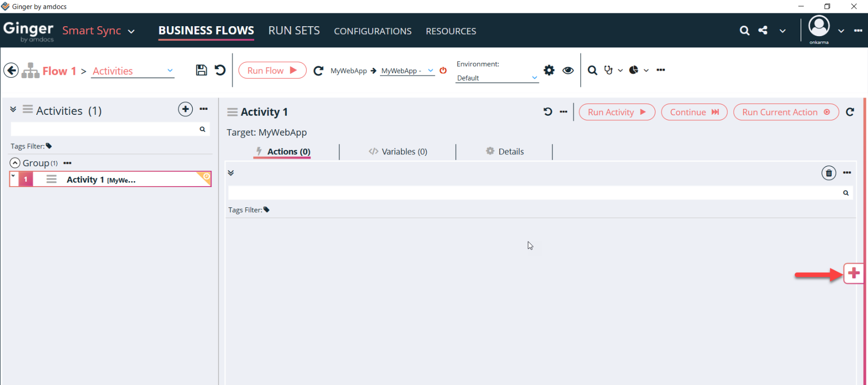Click the share icon in the top bar

point(763,31)
